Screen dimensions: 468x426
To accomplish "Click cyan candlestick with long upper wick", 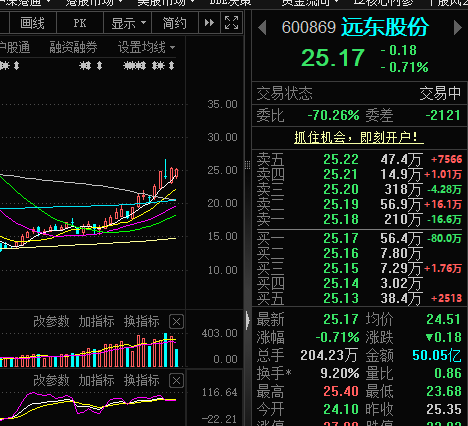I will click(165, 169).
